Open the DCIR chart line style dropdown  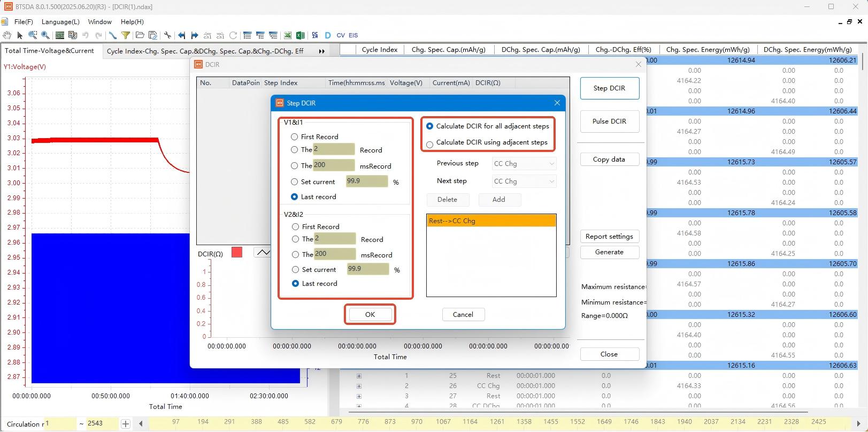pos(262,252)
